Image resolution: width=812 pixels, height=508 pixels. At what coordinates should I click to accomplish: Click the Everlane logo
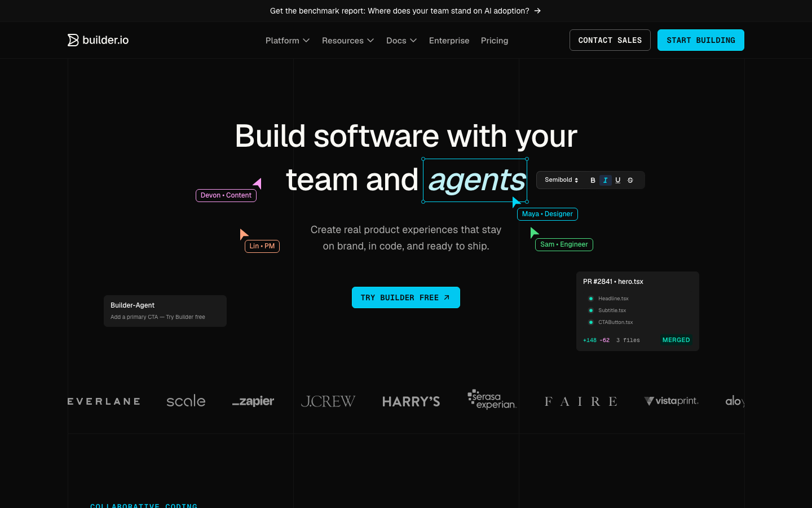click(x=104, y=401)
